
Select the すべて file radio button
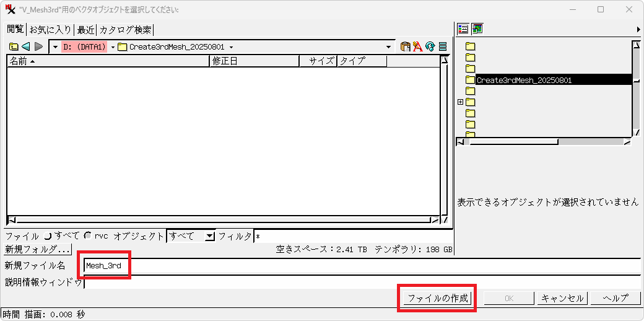pos(48,236)
